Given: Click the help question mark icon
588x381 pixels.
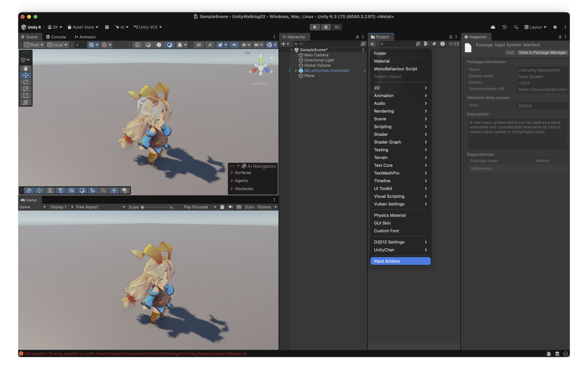Looking at the screenshot, I should coord(555,27).
